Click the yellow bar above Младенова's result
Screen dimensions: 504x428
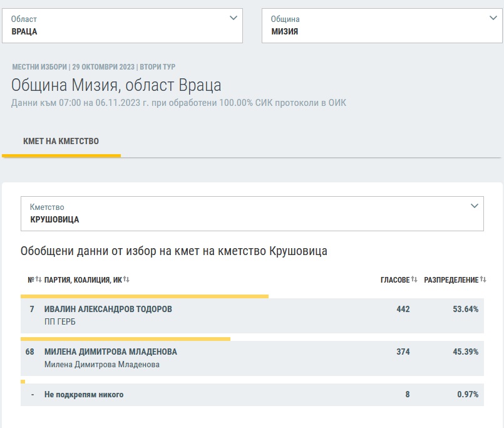click(x=125, y=339)
